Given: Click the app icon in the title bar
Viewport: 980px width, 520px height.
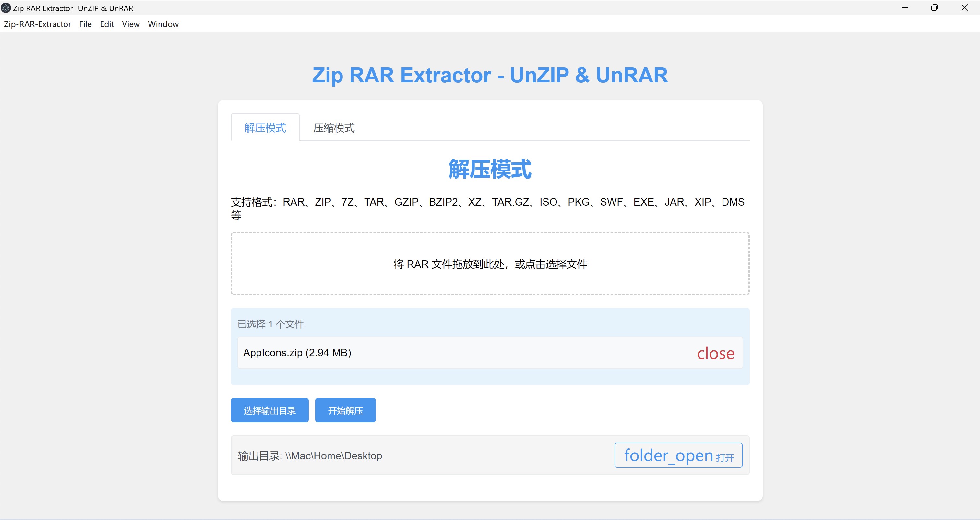Looking at the screenshot, I should tap(6, 8).
